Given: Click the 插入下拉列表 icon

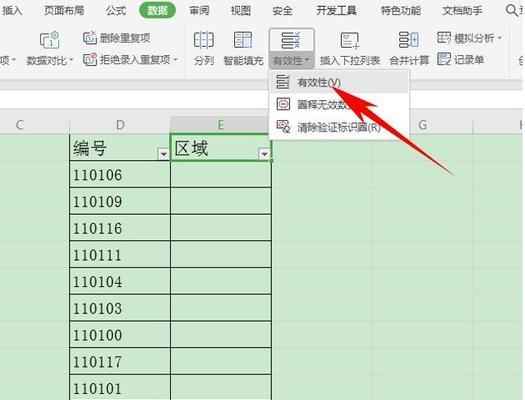Looking at the screenshot, I should point(350,41).
